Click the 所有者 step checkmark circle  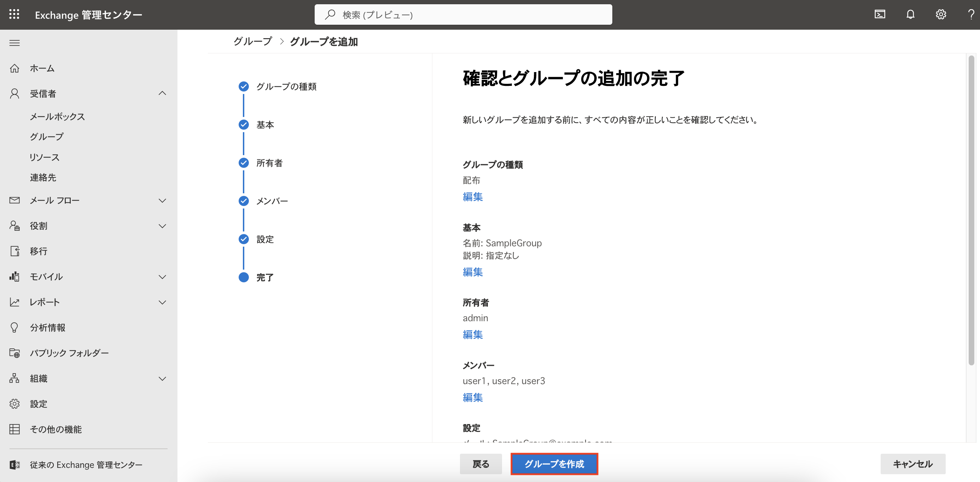(x=244, y=163)
